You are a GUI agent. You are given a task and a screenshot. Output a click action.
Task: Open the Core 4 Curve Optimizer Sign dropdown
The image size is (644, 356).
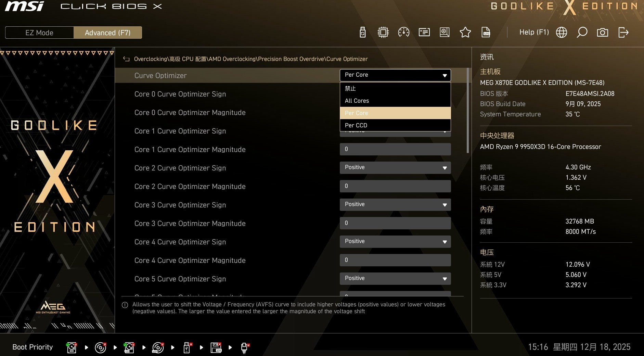click(x=395, y=242)
